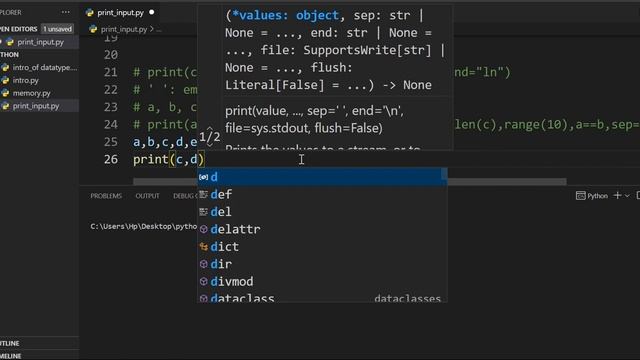Click the keyword icon beside 'del'
Screen dimensions: 640x360
tap(203, 212)
